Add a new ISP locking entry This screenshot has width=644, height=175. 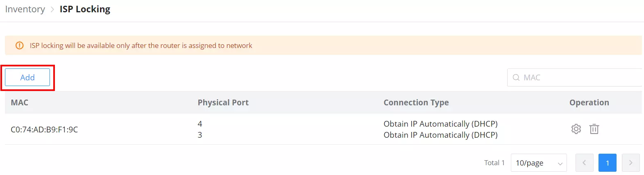pos(27,77)
